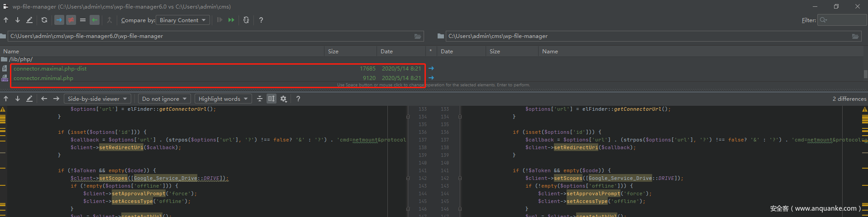
Task: Go to next difference in diff viewer toolbar
Action: (x=18, y=99)
